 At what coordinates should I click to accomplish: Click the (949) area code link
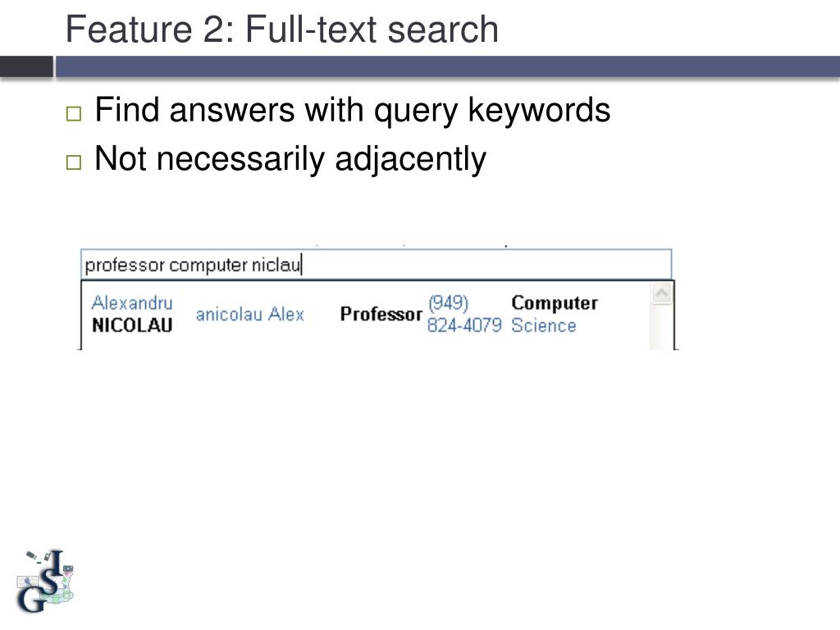[x=449, y=303]
